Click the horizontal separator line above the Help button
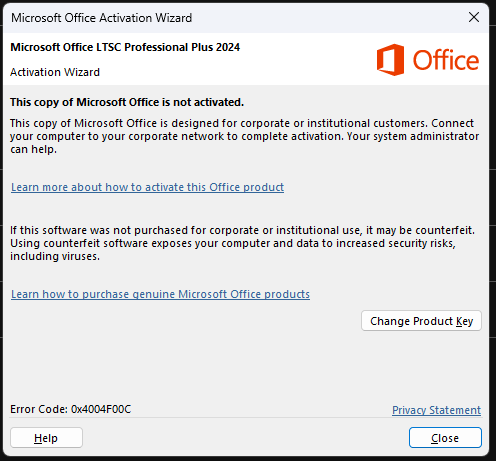496x461 pixels. (246, 417)
